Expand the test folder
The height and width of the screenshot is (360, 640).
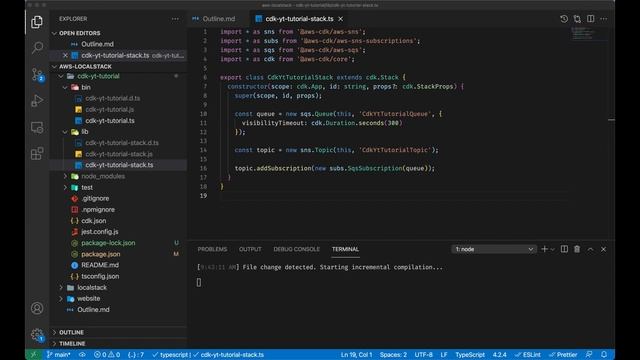[x=87, y=187]
